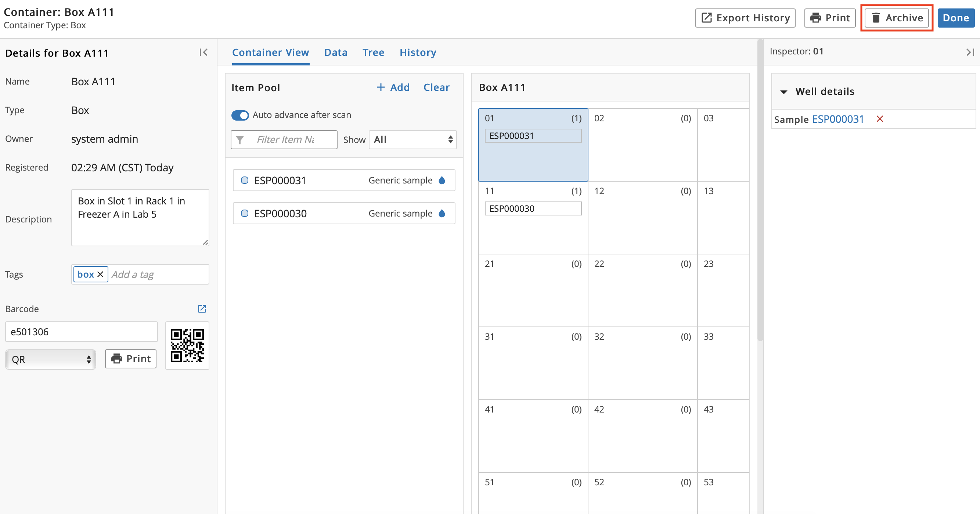Toggle Auto advance after scan
Image resolution: width=980 pixels, height=514 pixels.
tap(240, 115)
